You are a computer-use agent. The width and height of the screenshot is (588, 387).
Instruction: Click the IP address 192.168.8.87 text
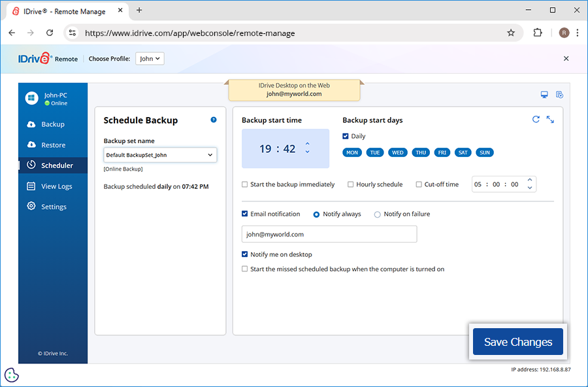(x=541, y=369)
